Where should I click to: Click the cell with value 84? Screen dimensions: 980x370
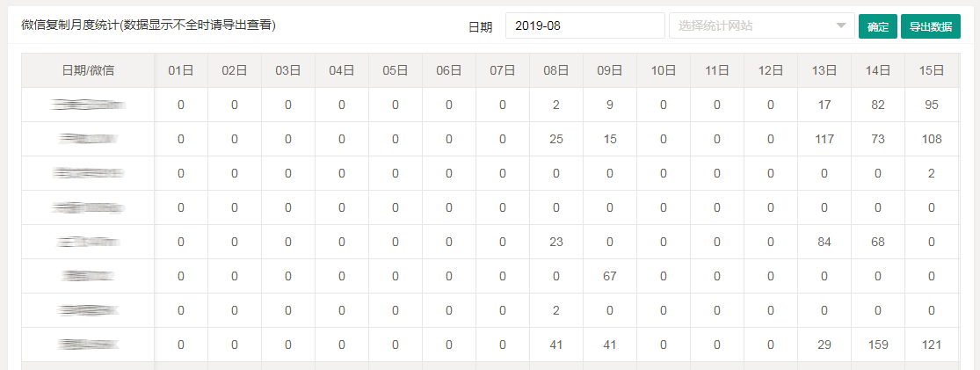click(824, 242)
